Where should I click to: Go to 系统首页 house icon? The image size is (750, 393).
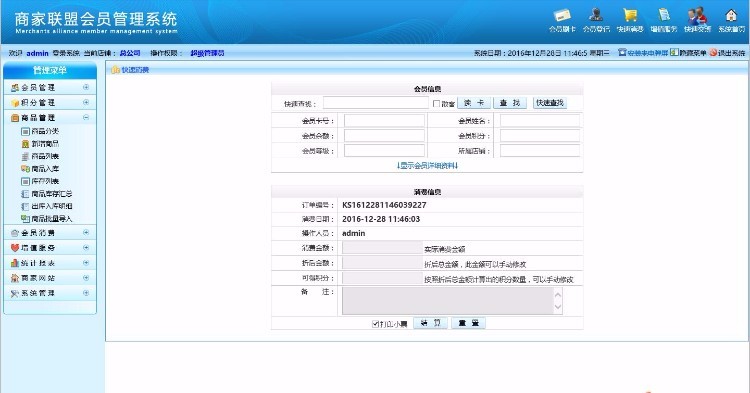(731, 15)
